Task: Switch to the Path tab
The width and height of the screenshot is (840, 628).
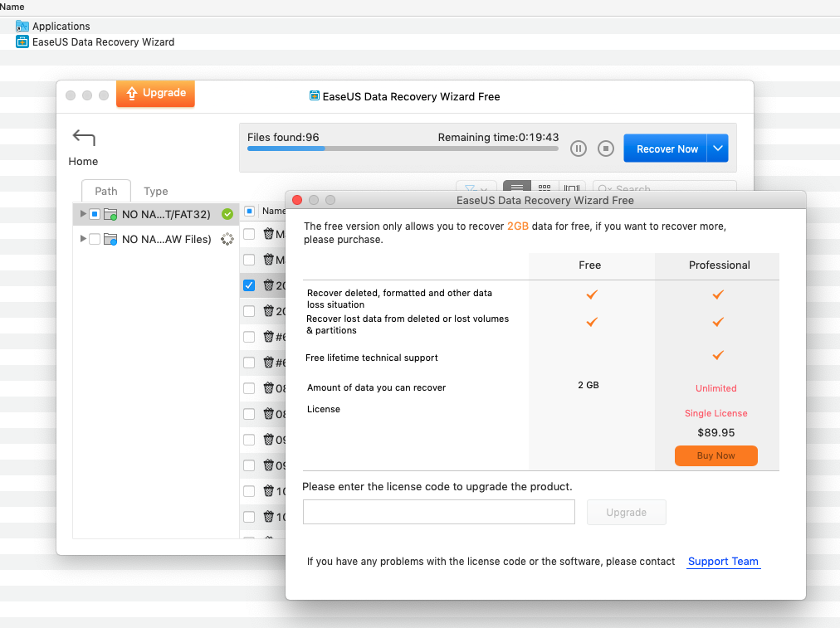Action: (x=106, y=191)
